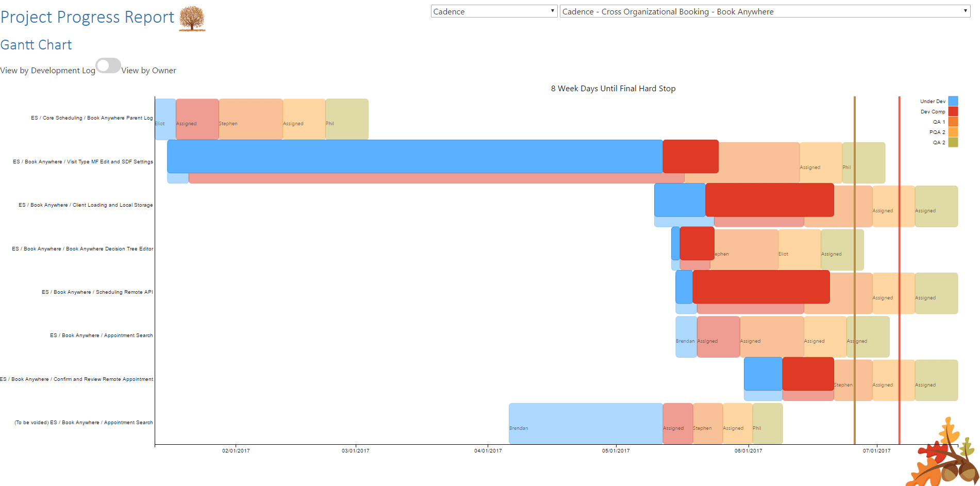Click the long blue Visit Type MF Edit bar
The width and height of the screenshot is (980, 486).
point(415,156)
